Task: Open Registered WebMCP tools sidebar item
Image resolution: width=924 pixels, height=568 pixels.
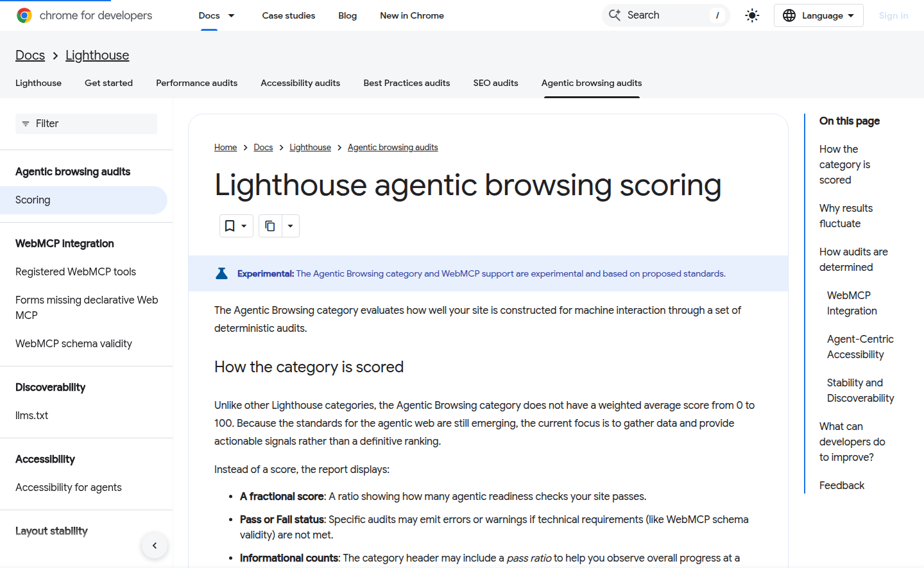Action: pyautogui.click(x=76, y=271)
